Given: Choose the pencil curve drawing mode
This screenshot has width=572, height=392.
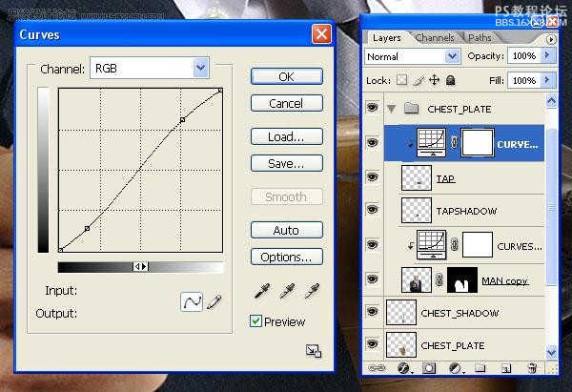Looking at the screenshot, I should 214,301.
